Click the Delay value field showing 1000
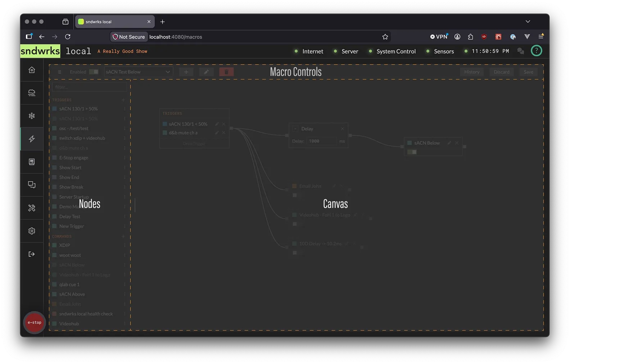Viewport: 624px width, 364px height. pos(322,141)
